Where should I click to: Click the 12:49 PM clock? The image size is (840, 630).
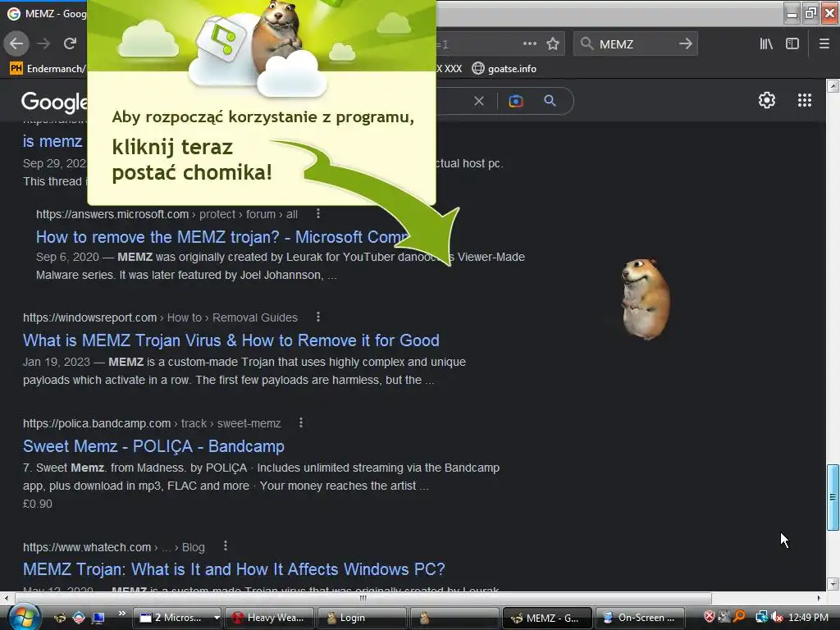(808, 617)
